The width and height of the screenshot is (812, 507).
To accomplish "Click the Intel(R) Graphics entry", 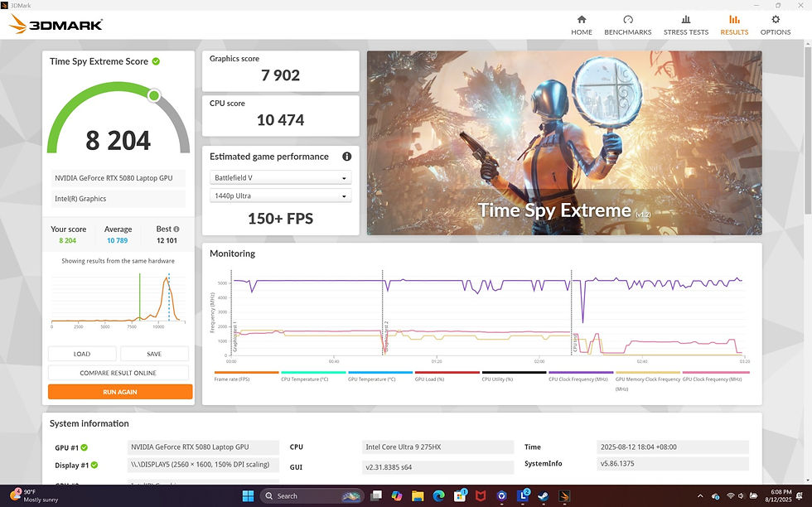I will [x=118, y=199].
